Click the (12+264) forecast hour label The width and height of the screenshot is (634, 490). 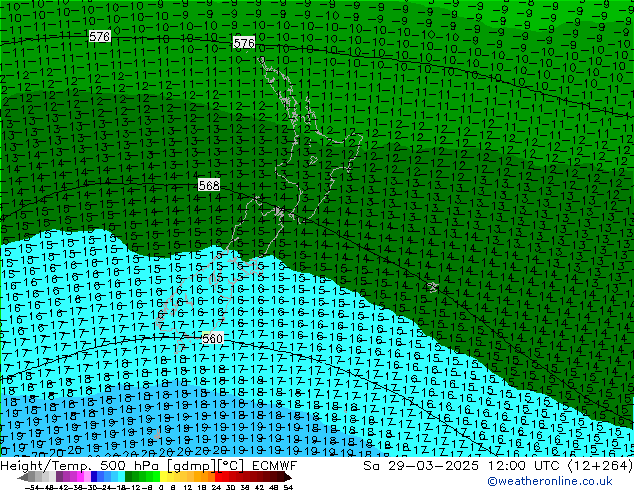595,465
